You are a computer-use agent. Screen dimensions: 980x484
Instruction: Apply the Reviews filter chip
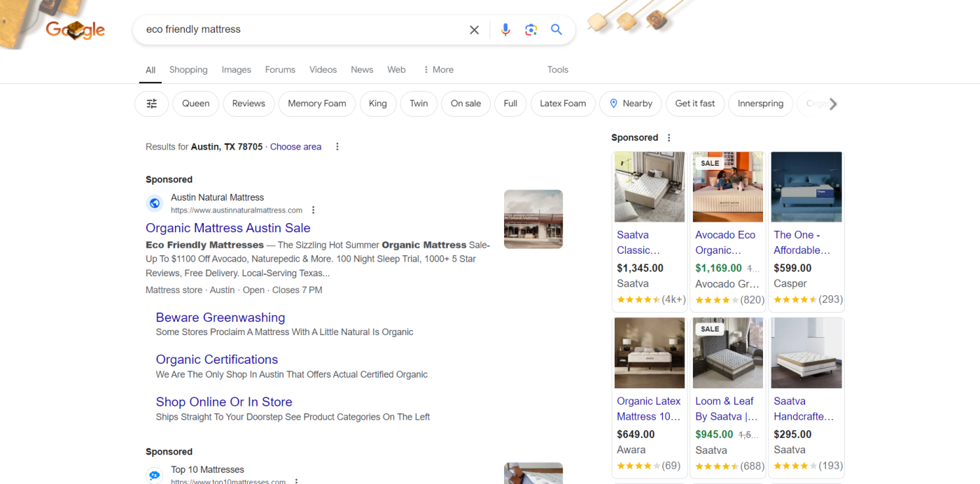(248, 104)
